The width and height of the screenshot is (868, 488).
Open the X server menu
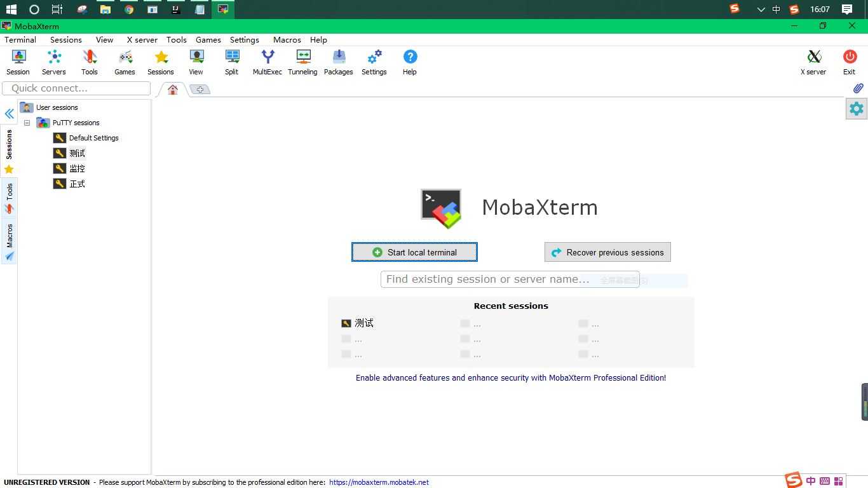(142, 39)
